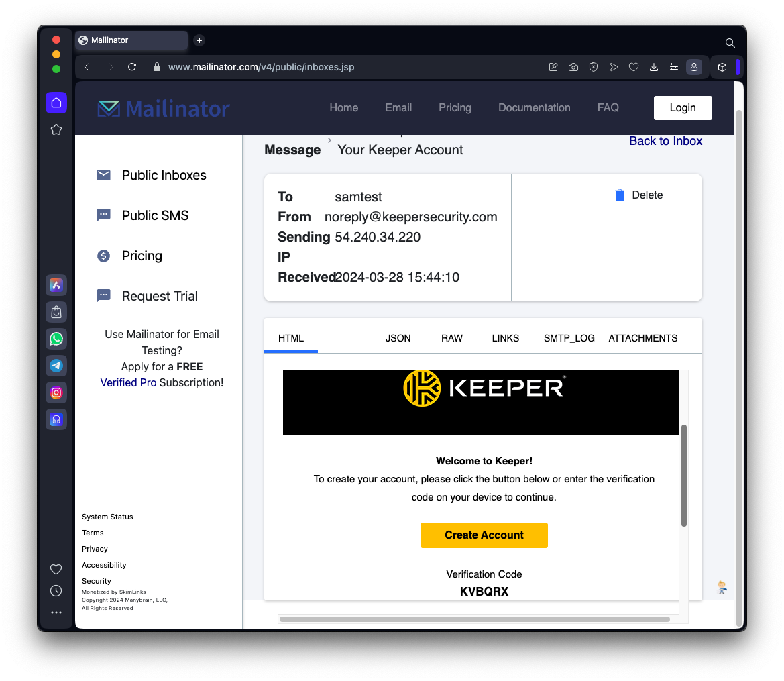Click the Mailinator logo

164,108
